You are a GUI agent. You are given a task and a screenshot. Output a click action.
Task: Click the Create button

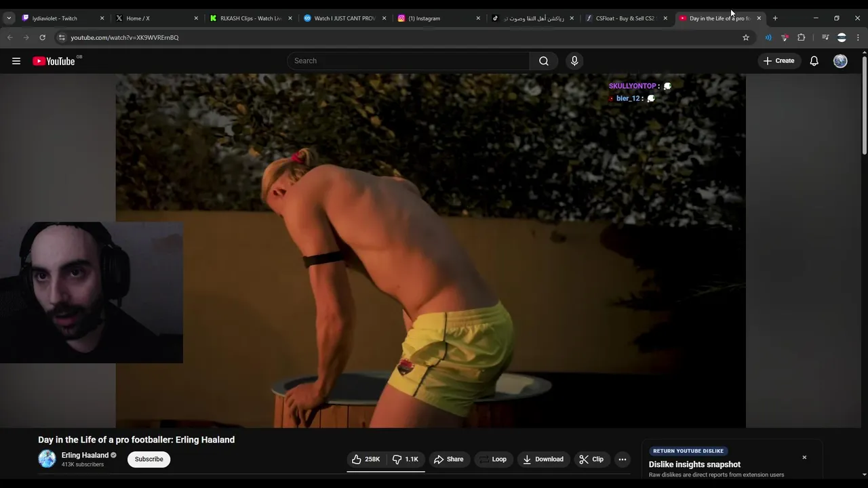[x=778, y=61]
